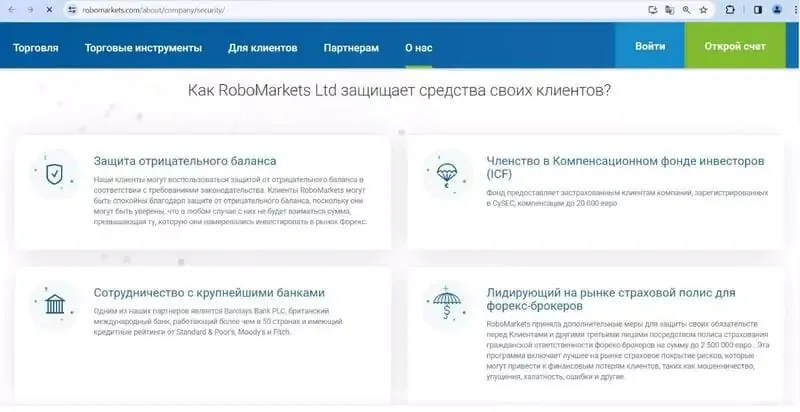Click the umbrella dollar insurance icon
This screenshot has height=412, width=800.
[x=446, y=302]
